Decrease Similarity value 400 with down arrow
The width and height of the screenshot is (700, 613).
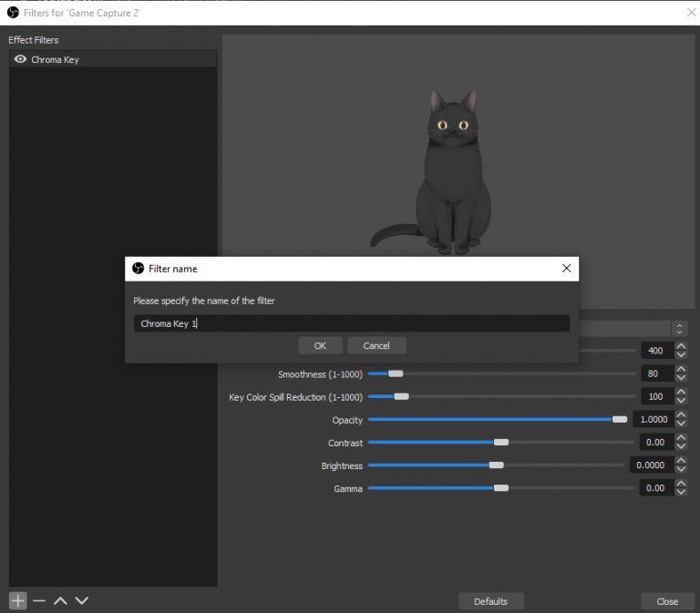[x=681, y=354]
